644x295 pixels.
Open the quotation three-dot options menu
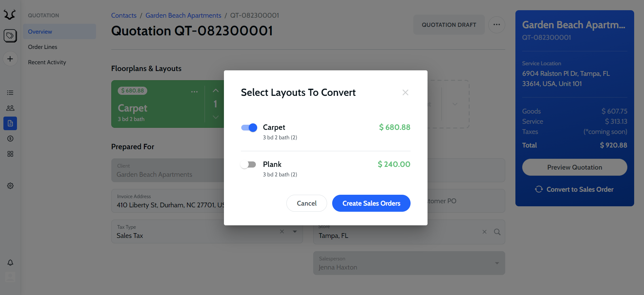click(x=496, y=25)
